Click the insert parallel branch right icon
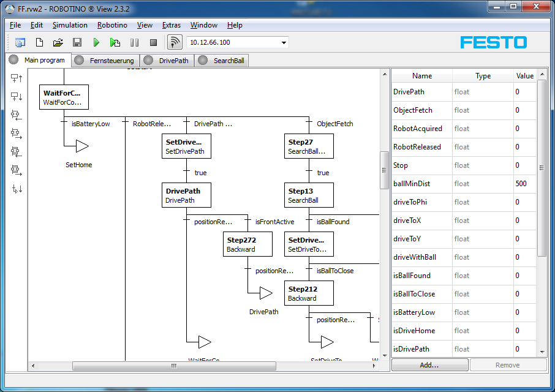 click(x=17, y=170)
